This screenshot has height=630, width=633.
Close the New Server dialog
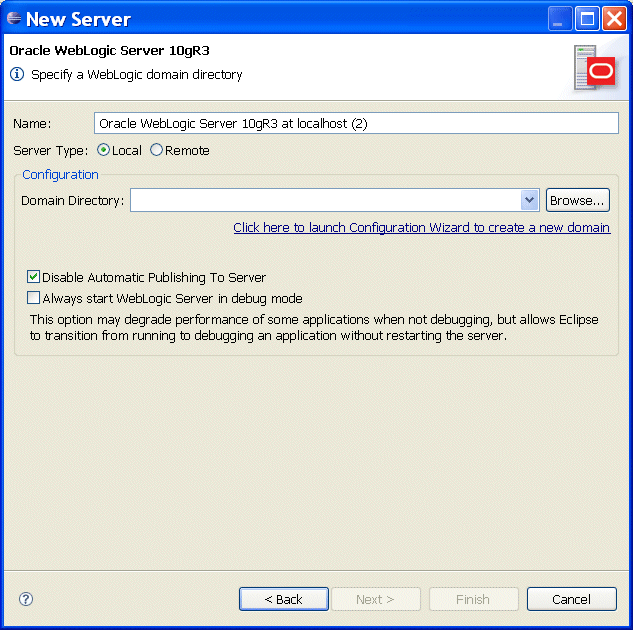(614, 19)
